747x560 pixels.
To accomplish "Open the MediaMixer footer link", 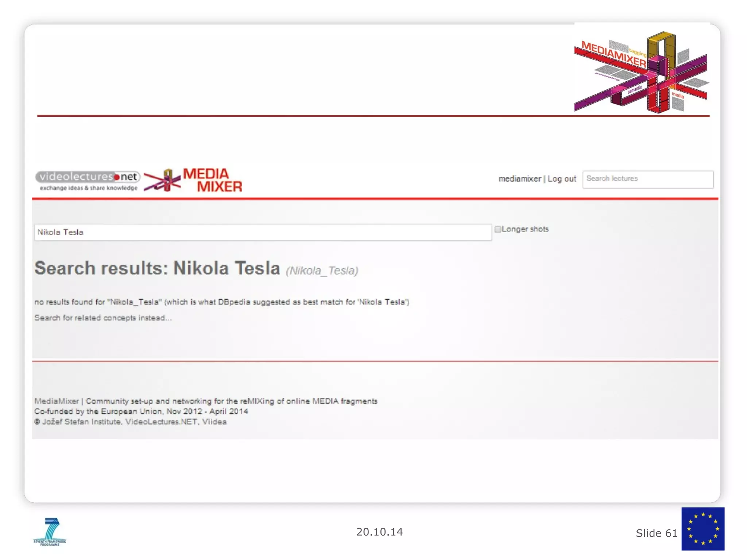I will click(x=57, y=401).
